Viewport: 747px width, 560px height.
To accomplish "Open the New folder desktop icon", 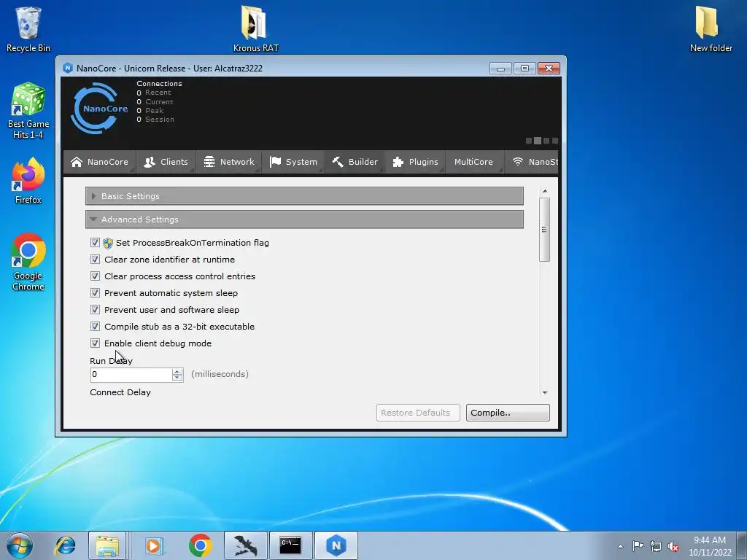I will point(711,28).
